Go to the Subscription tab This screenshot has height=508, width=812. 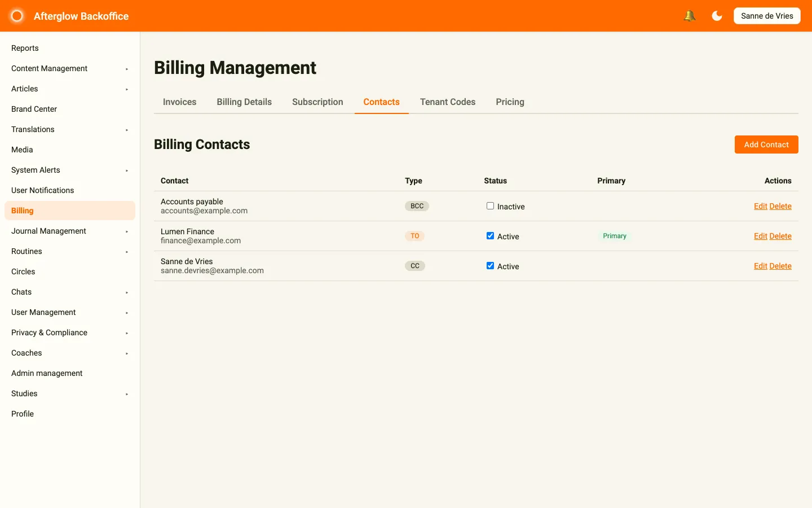coord(317,102)
